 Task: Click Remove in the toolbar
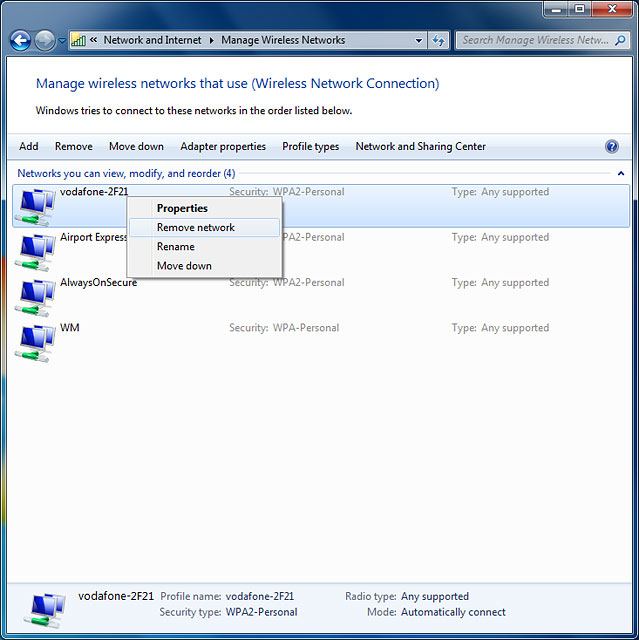coord(74,147)
